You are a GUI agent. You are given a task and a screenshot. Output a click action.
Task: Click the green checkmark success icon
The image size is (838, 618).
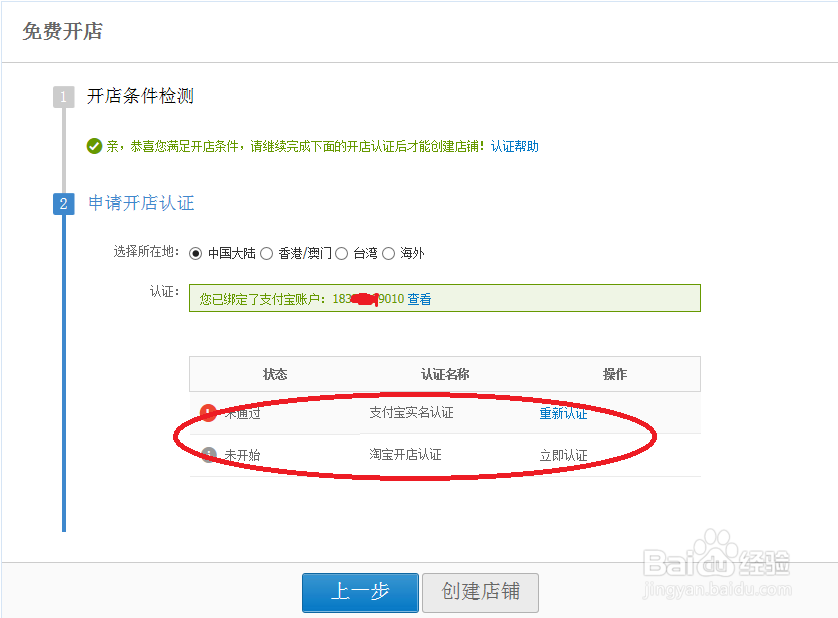94,146
